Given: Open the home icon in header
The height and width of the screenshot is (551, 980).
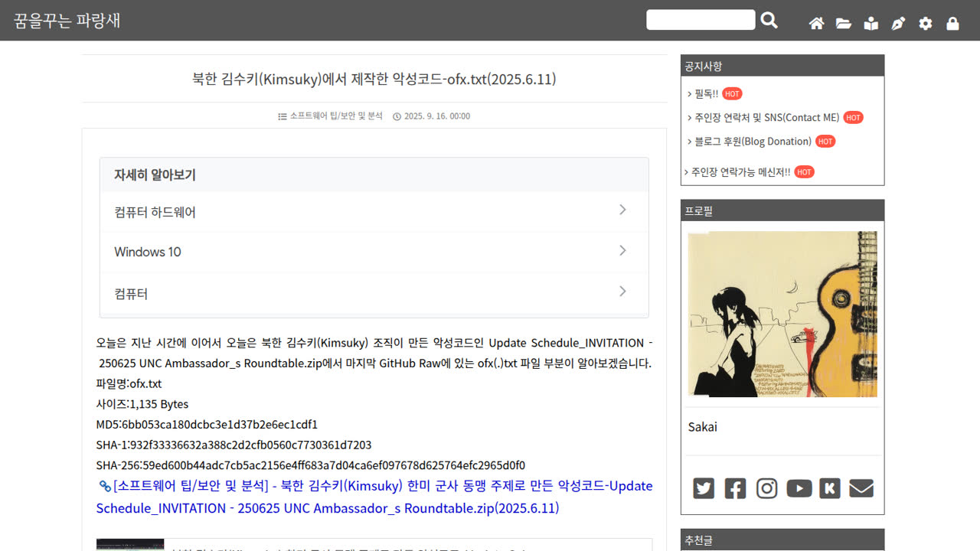Looking at the screenshot, I should pyautogui.click(x=817, y=24).
